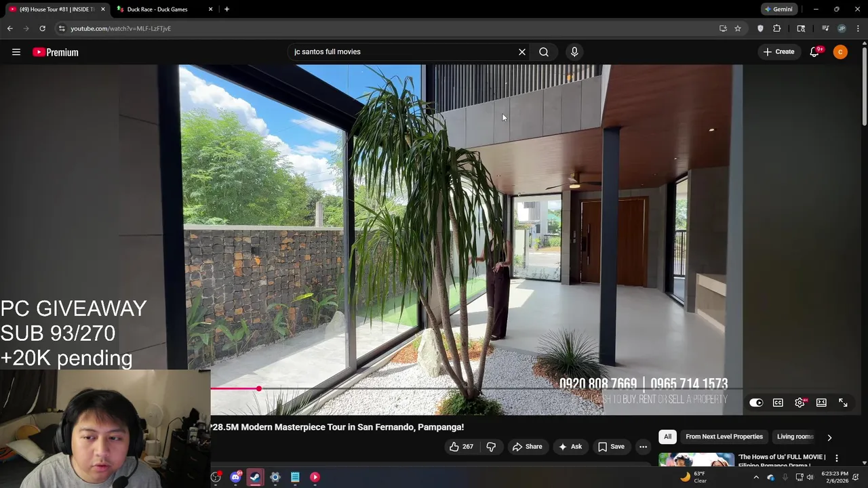Screen dimensions: 868x488
Task: Open the Create button menu
Action: click(x=778, y=52)
